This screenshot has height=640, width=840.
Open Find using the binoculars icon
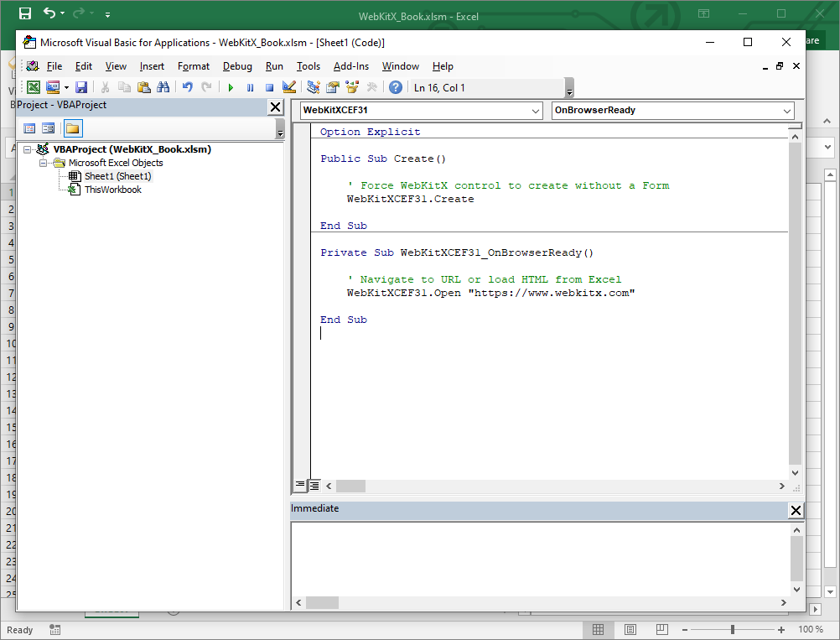tap(163, 87)
